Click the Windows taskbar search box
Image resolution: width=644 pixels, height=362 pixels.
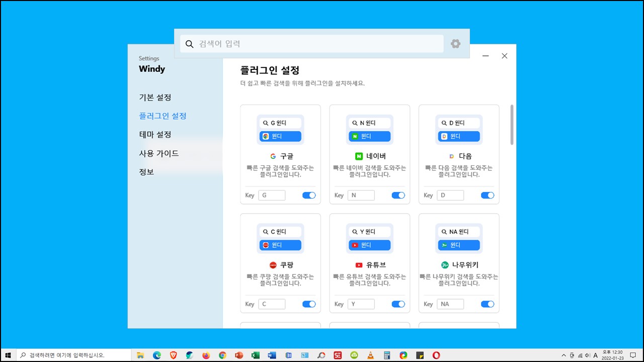[x=74, y=355]
